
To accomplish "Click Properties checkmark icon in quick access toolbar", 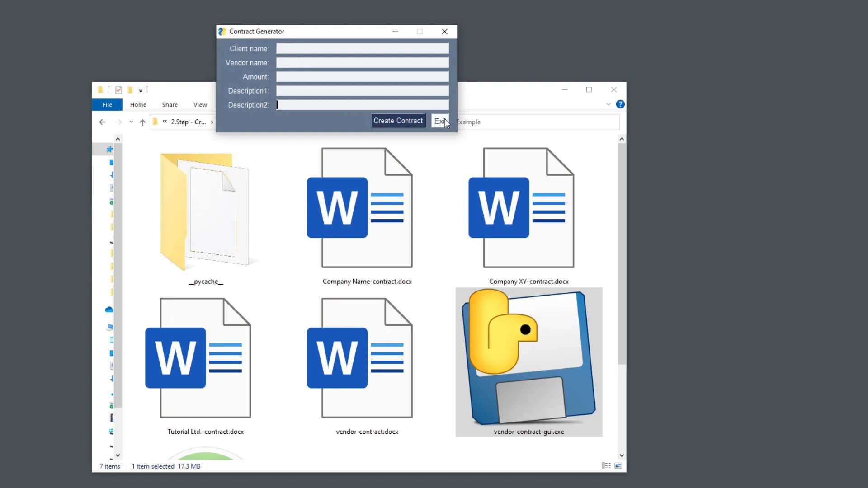I will [118, 90].
